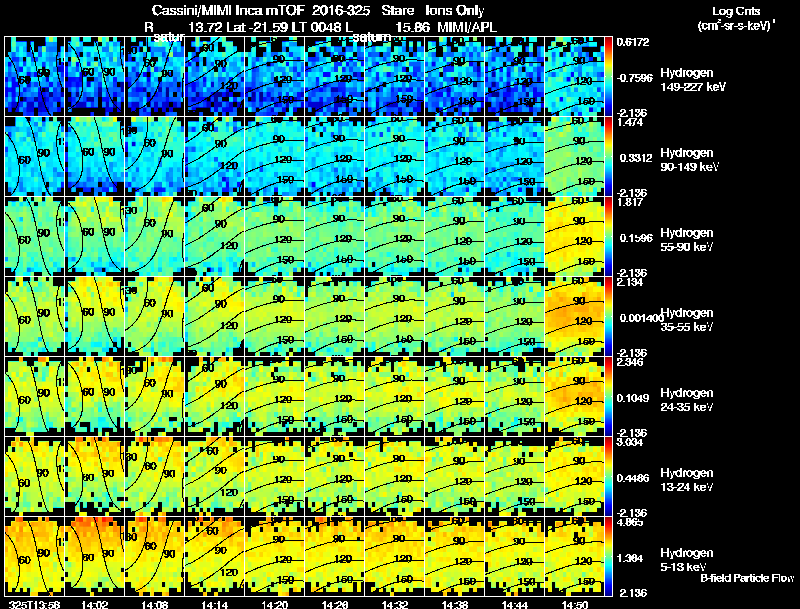800x609 pixels.
Task: Click the time label 14:14
Action: pos(214,604)
